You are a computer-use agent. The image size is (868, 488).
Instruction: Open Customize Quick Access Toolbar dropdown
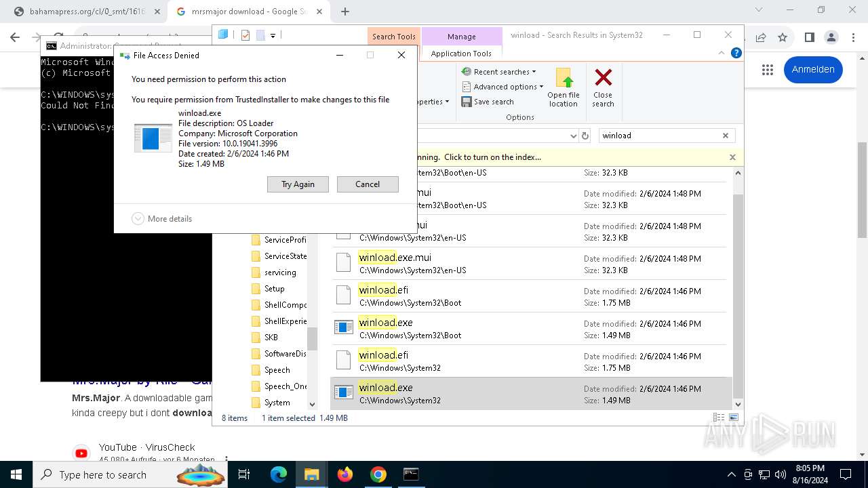pyautogui.click(x=273, y=35)
